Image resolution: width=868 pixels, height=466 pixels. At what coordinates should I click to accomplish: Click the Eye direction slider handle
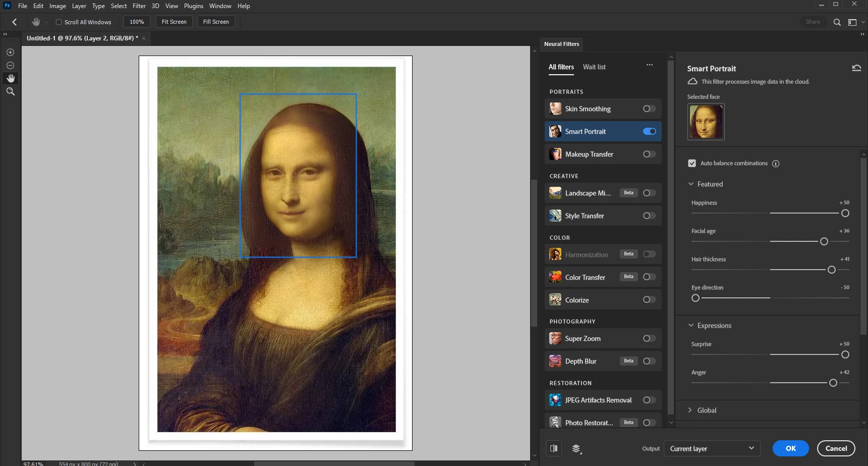click(x=696, y=298)
